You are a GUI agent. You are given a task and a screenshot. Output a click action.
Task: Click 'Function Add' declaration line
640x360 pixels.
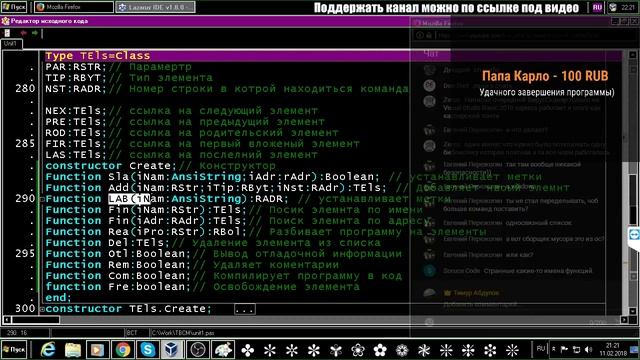216,188
